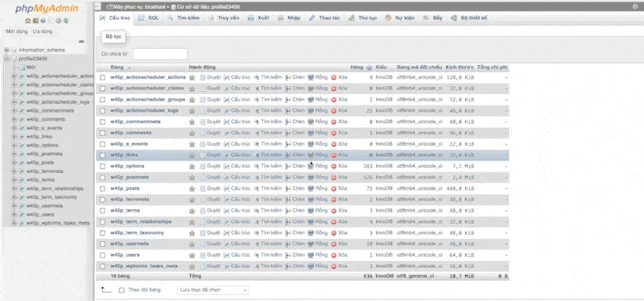Expand information_schema database in tree

pyautogui.click(x=6, y=50)
